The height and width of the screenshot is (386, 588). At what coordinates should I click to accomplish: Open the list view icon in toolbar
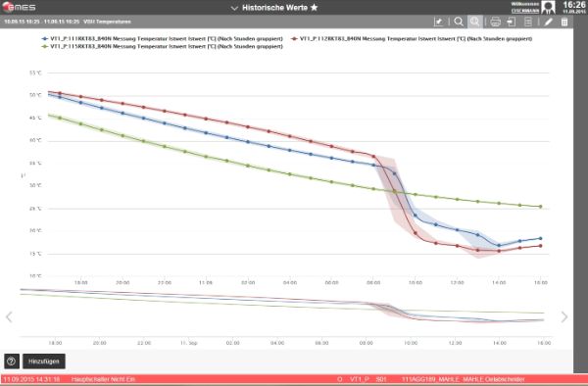[x=528, y=22]
